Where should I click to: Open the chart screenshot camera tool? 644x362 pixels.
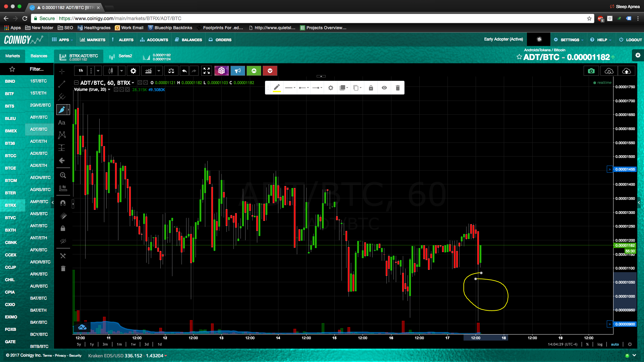[x=591, y=71]
